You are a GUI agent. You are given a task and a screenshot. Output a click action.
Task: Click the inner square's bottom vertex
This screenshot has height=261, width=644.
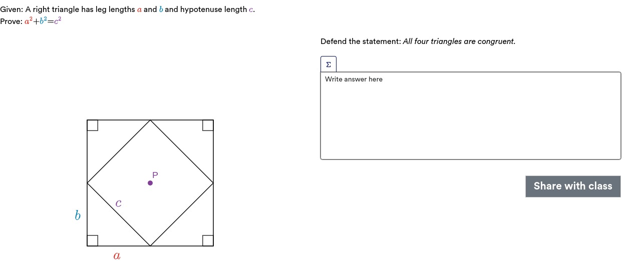150,246
